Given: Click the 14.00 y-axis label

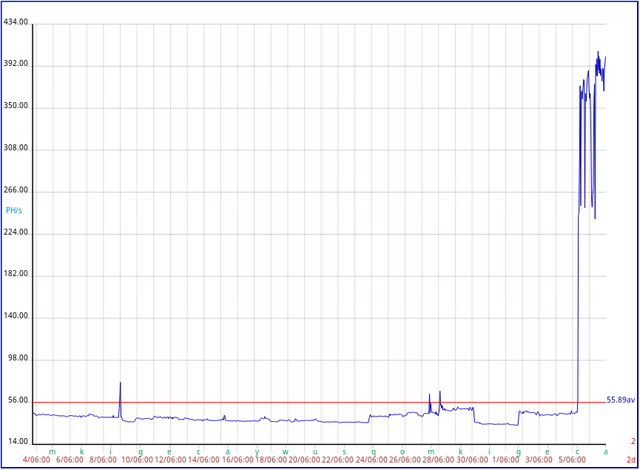Looking at the screenshot, I should pos(18,442).
